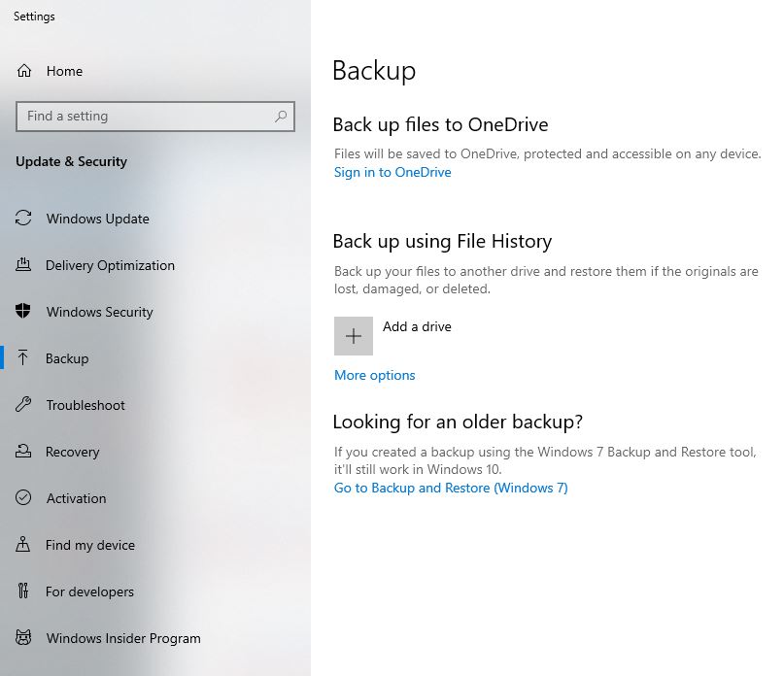Click the Back up files to OneDrive heading
784x676 pixels.
click(440, 124)
